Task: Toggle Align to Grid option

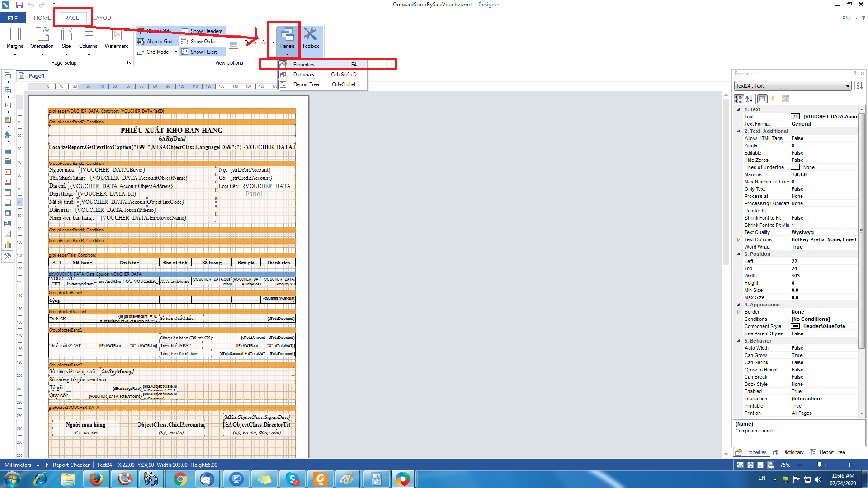Action: 155,42
